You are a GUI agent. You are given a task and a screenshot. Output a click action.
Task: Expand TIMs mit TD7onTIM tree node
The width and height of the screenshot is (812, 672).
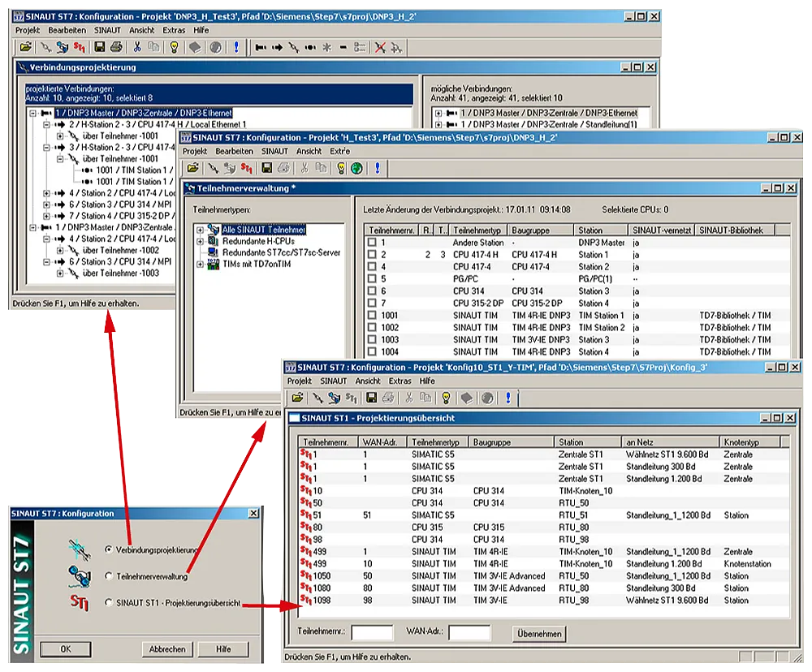(x=200, y=264)
